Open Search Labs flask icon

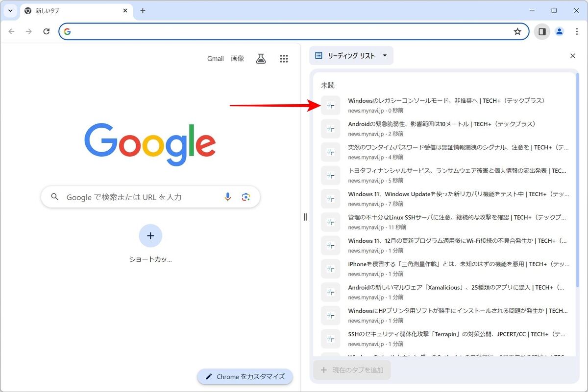[x=261, y=59]
